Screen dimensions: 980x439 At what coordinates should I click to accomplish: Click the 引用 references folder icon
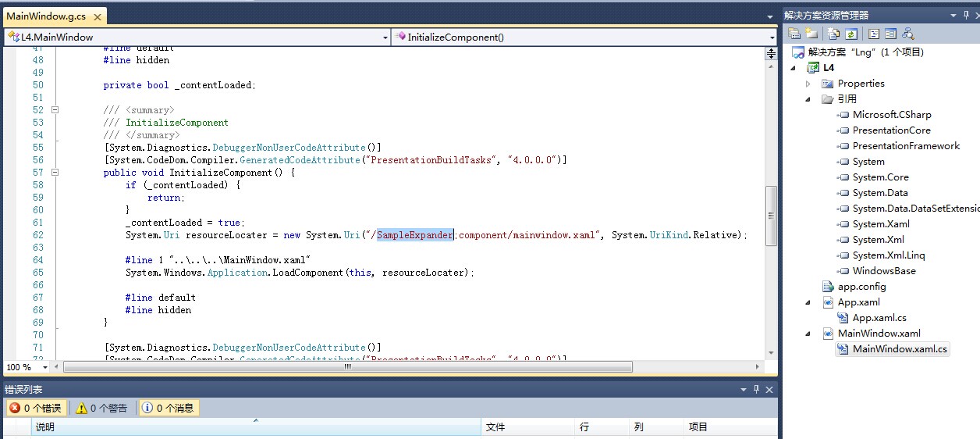[x=828, y=99]
